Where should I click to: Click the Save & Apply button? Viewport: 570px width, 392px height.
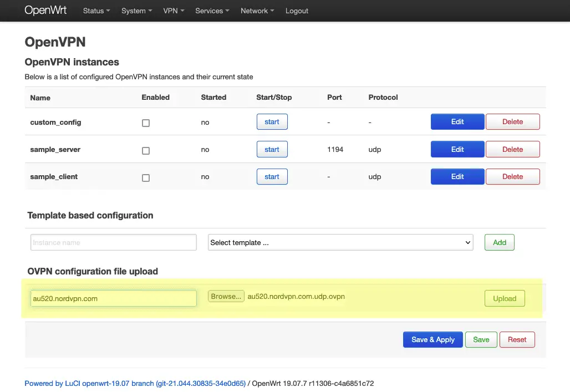(x=432, y=339)
